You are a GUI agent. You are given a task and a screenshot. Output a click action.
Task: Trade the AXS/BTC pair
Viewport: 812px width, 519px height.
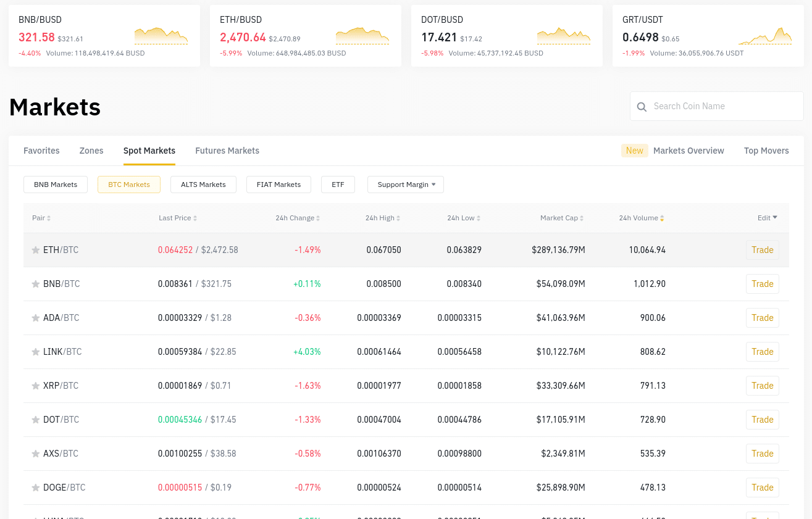coord(763,454)
